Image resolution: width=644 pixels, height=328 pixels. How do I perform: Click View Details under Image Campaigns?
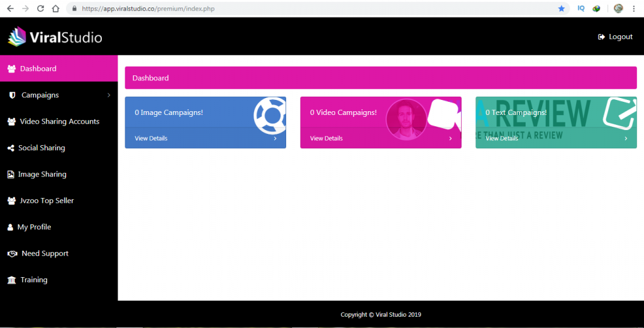(151, 138)
